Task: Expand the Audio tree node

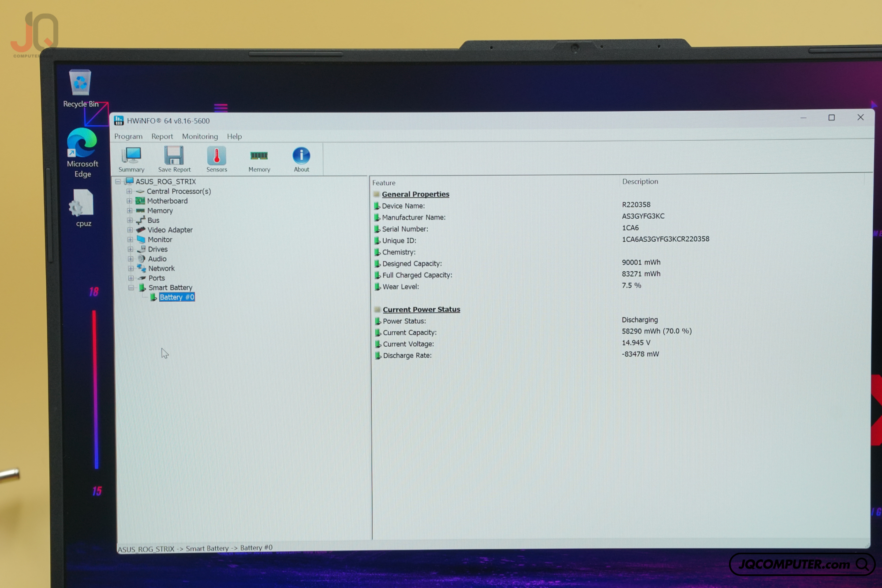Action: coord(131,259)
